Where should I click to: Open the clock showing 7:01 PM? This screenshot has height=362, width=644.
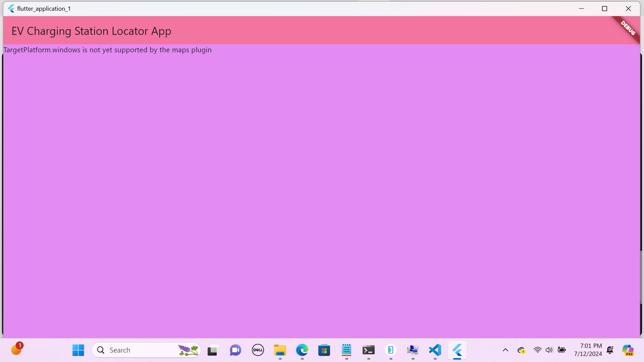pos(588,350)
